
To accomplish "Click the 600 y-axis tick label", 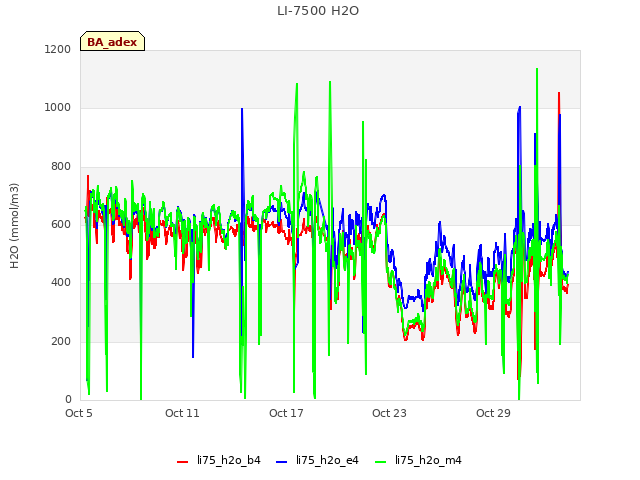I will pyautogui.click(x=61, y=224).
